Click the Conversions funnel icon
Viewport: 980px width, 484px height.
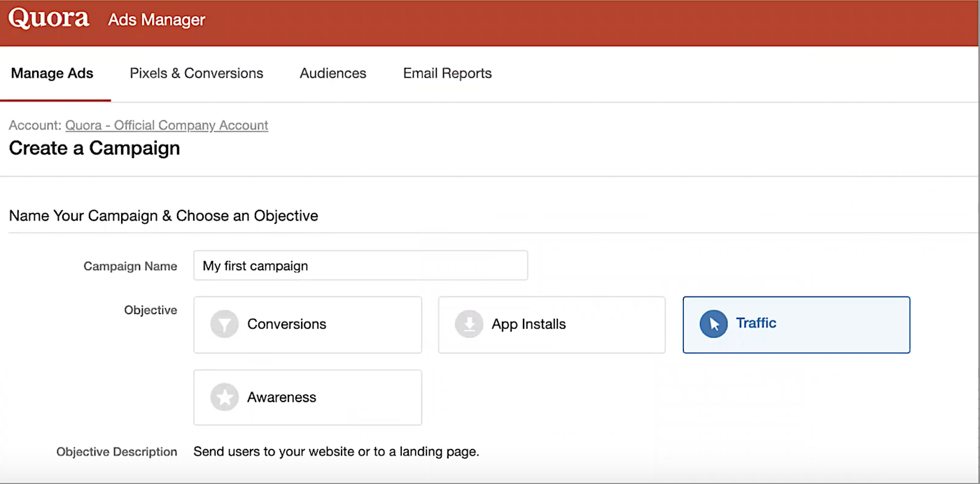(224, 325)
